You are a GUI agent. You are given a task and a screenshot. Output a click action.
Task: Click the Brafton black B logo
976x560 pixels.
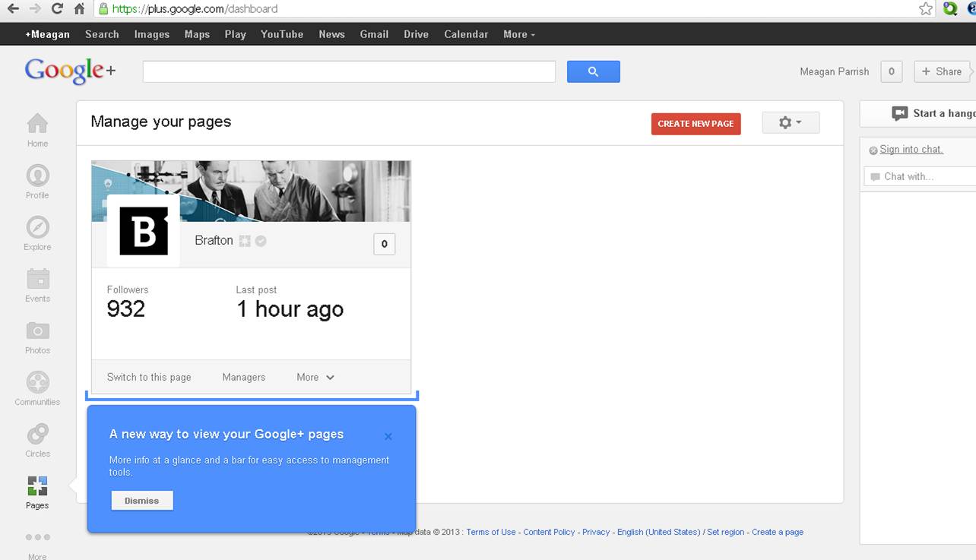click(x=144, y=230)
